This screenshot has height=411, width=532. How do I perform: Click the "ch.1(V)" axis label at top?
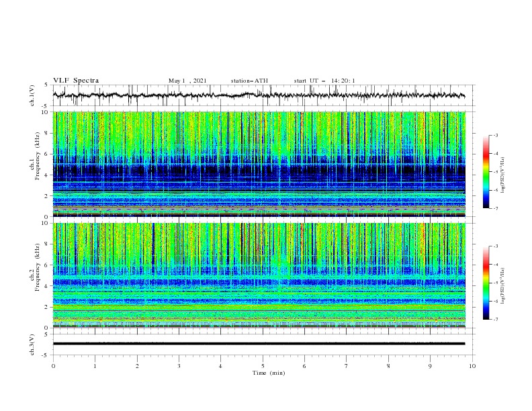pos(32,95)
